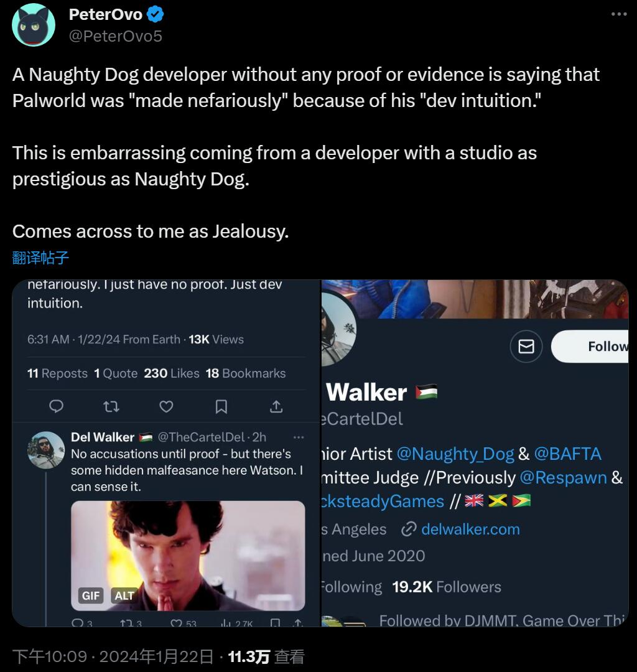
Task: Show the ALT description of the GIF
Action: pos(124,595)
